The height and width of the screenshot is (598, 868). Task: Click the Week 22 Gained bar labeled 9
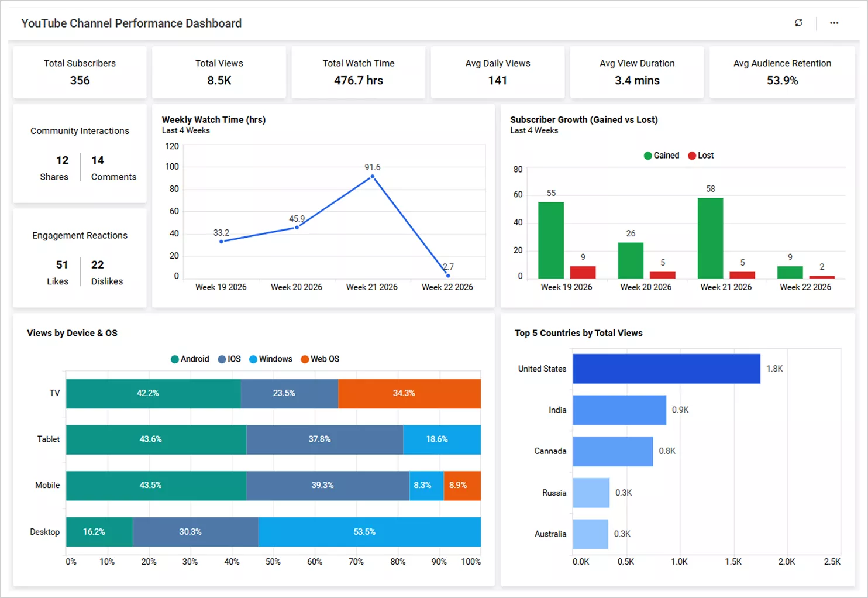click(x=790, y=272)
